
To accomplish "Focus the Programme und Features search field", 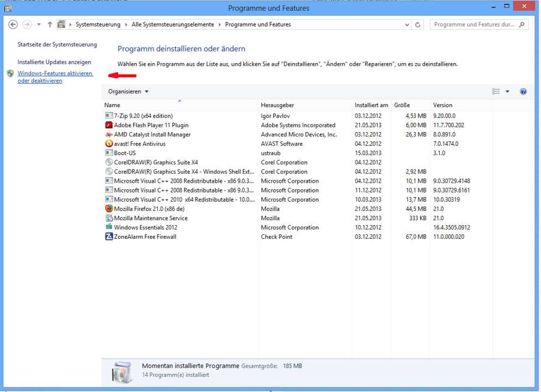I will click(479, 24).
